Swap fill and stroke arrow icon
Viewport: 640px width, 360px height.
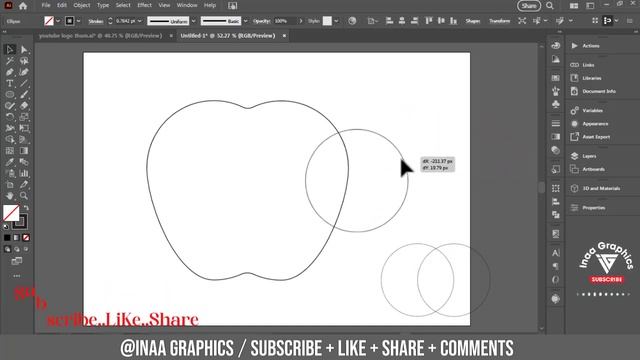click(27, 208)
